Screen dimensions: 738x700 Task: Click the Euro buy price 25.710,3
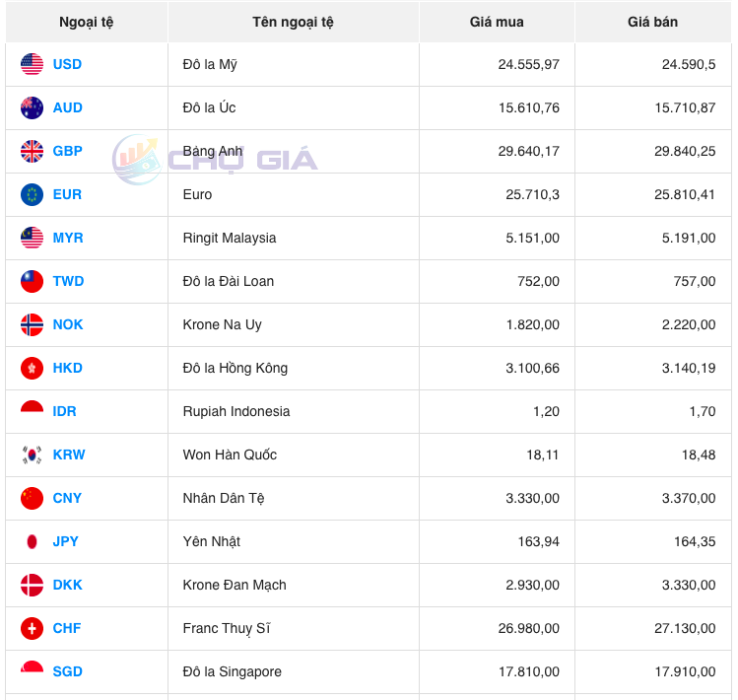click(532, 194)
